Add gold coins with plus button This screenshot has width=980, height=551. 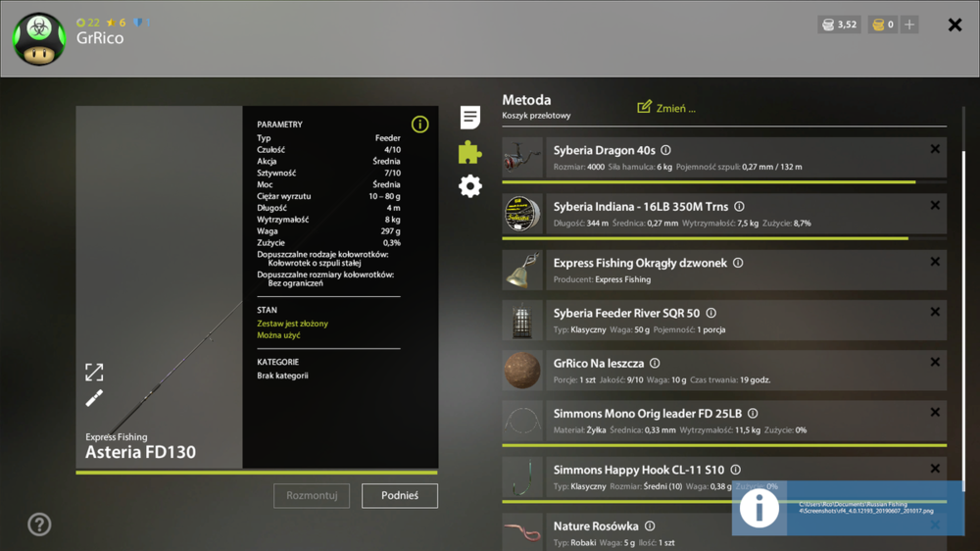[909, 25]
